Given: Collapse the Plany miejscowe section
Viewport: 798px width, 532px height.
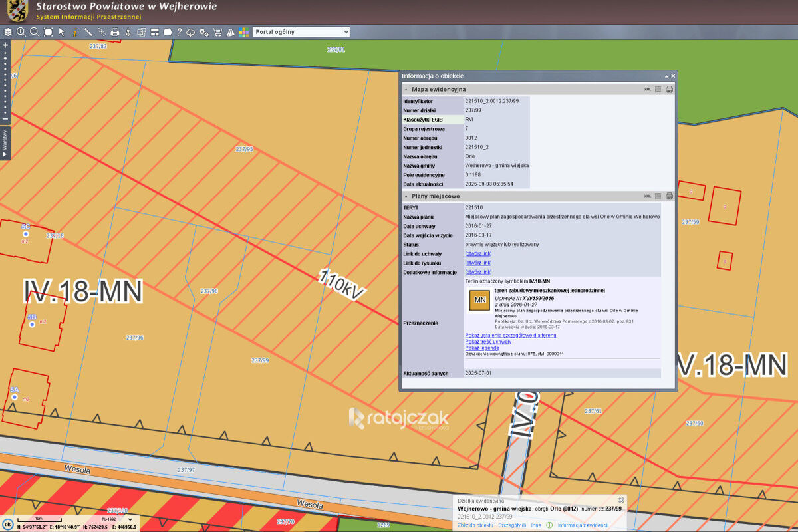Looking at the screenshot, I should tap(406, 196).
